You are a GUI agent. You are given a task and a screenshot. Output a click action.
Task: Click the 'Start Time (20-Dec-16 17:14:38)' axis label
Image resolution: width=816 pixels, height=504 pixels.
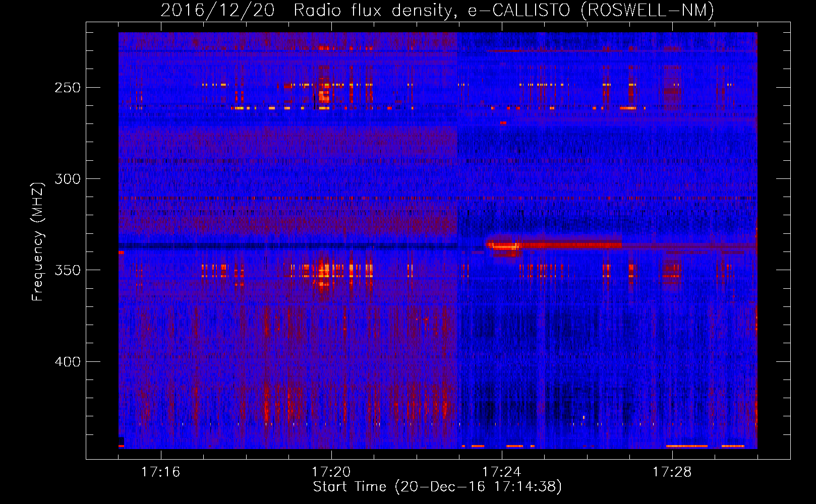pos(437,487)
